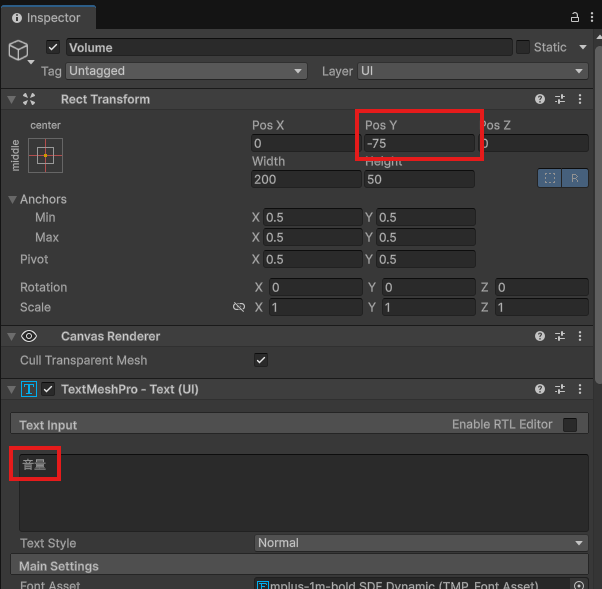The height and width of the screenshot is (589, 602).
Task: Click the Pos Y input field
Action: pos(418,143)
